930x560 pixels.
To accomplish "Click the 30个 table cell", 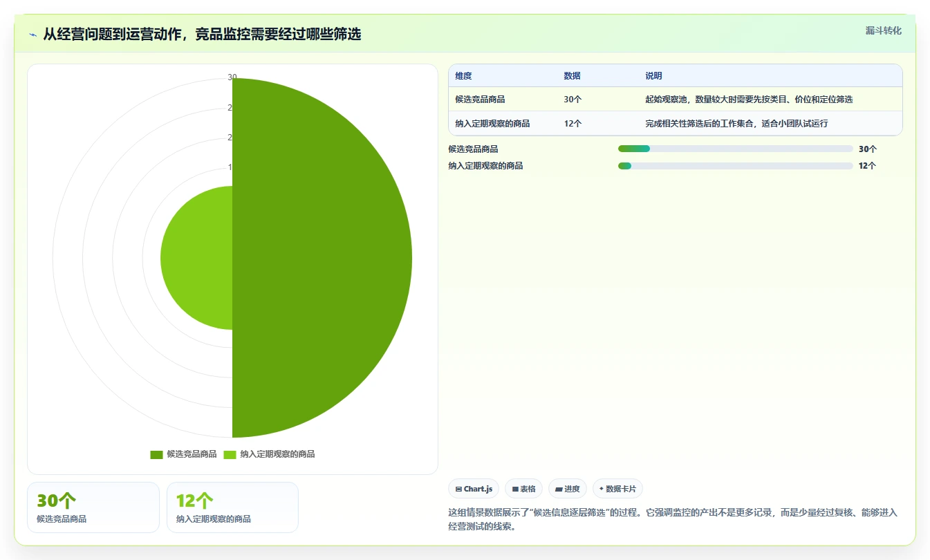I will (573, 99).
